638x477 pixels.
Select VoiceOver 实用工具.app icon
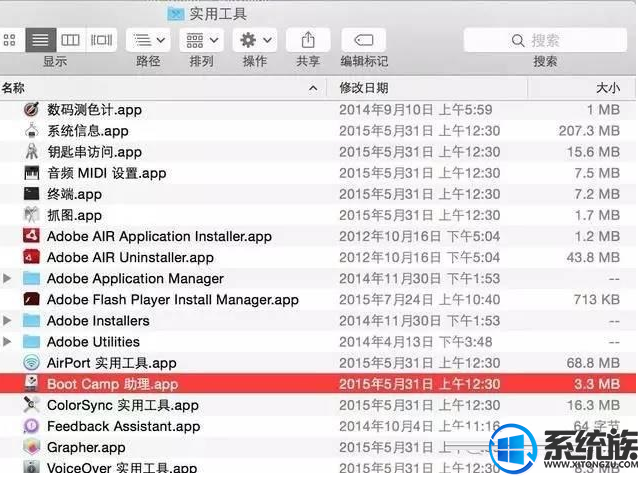click(x=31, y=468)
